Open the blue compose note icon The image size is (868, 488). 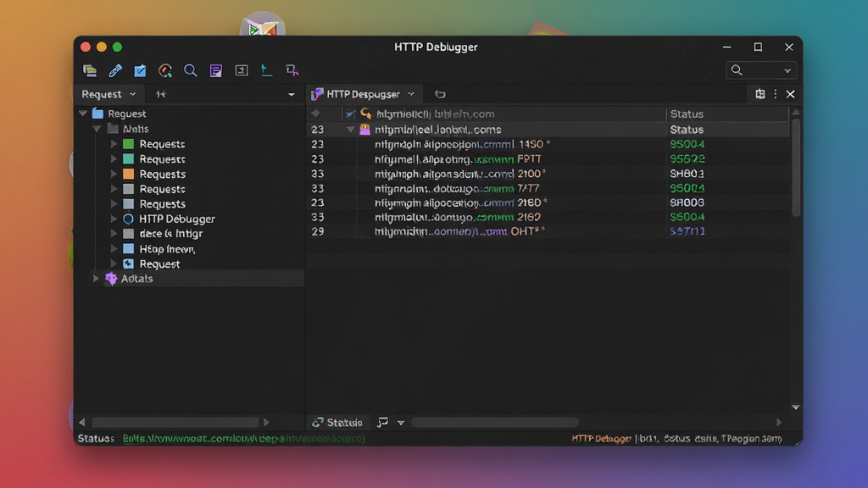click(x=140, y=70)
